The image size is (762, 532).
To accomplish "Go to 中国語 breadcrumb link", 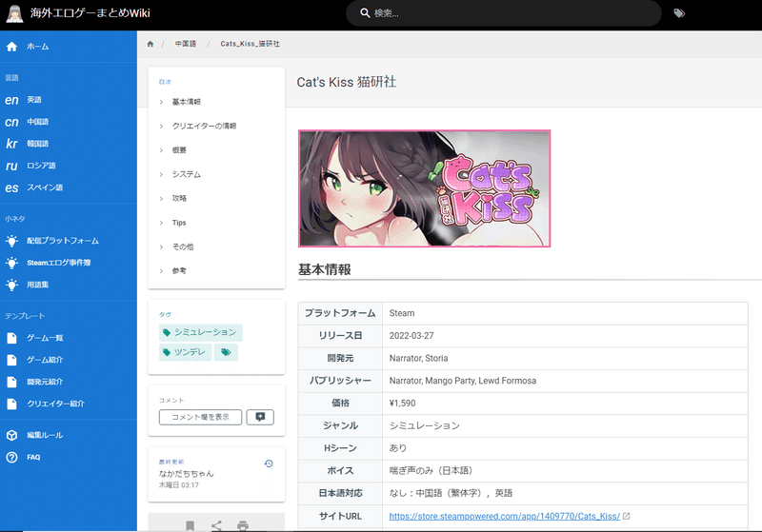I will pyautogui.click(x=186, y=44).
